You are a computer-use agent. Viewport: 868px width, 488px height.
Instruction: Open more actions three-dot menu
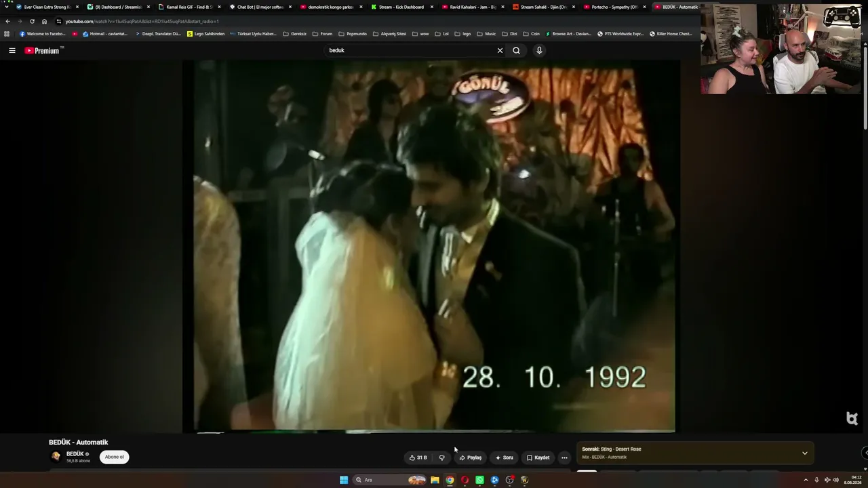pyautogui.click(x=564, y=457)
